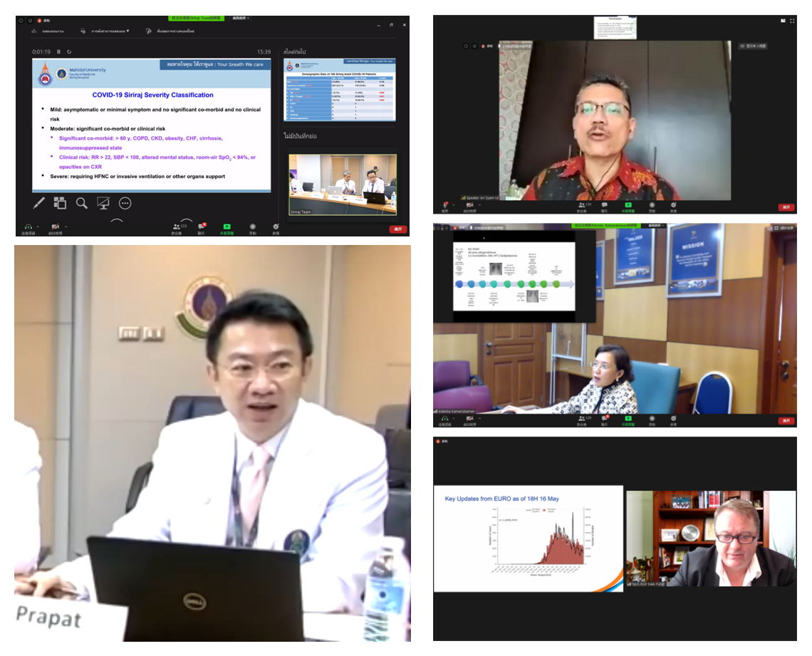Toggle recording in the Ari Syam speaker window
The image size is (812, 656).
pos(652,207)
